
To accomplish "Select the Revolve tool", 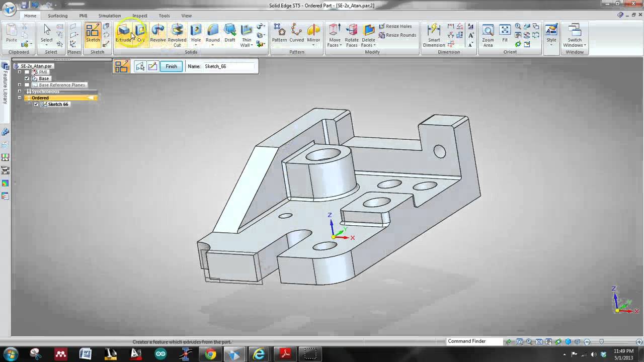I will pyautogui.click(x=157, y=34).
